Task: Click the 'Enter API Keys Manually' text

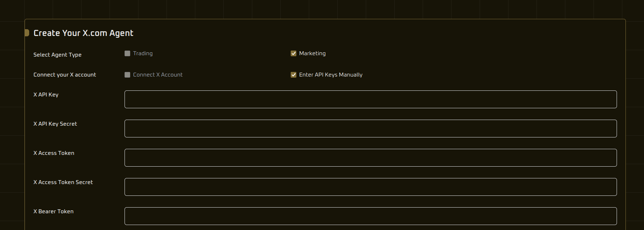Action: pos(331,75)
